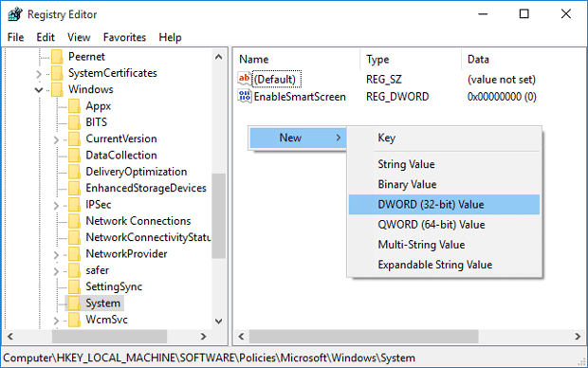Maximize the Registry Editor window
The height and width of the screenshot is (368, 588).
pyautogui.click(x=524, y=14)
